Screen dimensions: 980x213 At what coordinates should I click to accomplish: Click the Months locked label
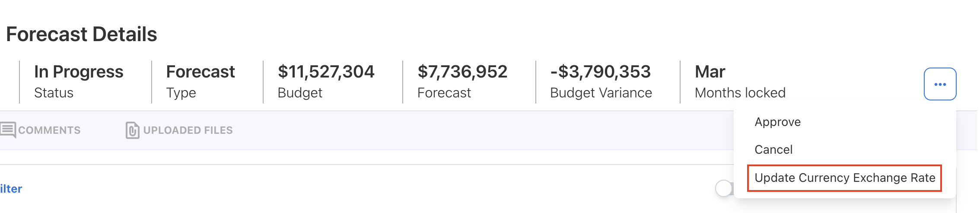click(x=740, y=93)
